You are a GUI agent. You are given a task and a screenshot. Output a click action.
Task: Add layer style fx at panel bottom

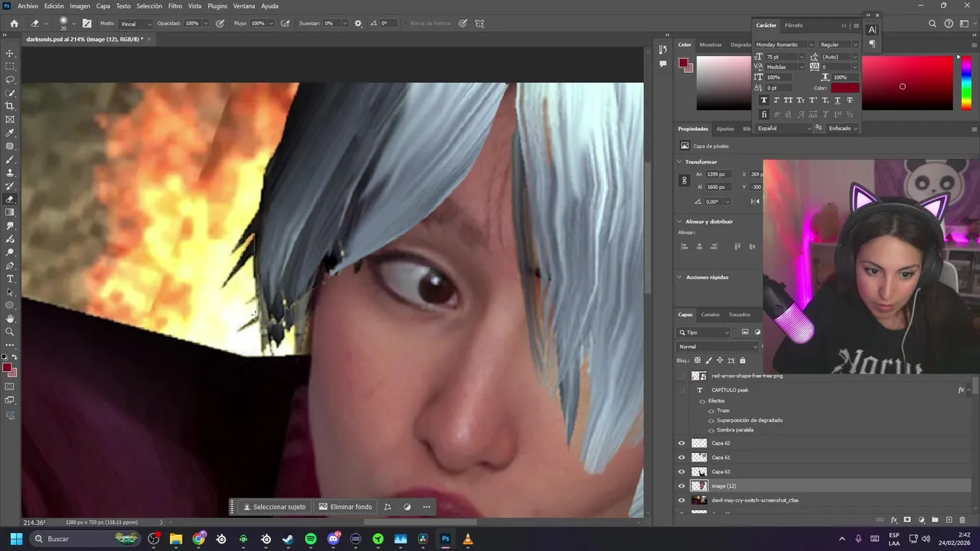pyautogui.click(x=893, y=520)
